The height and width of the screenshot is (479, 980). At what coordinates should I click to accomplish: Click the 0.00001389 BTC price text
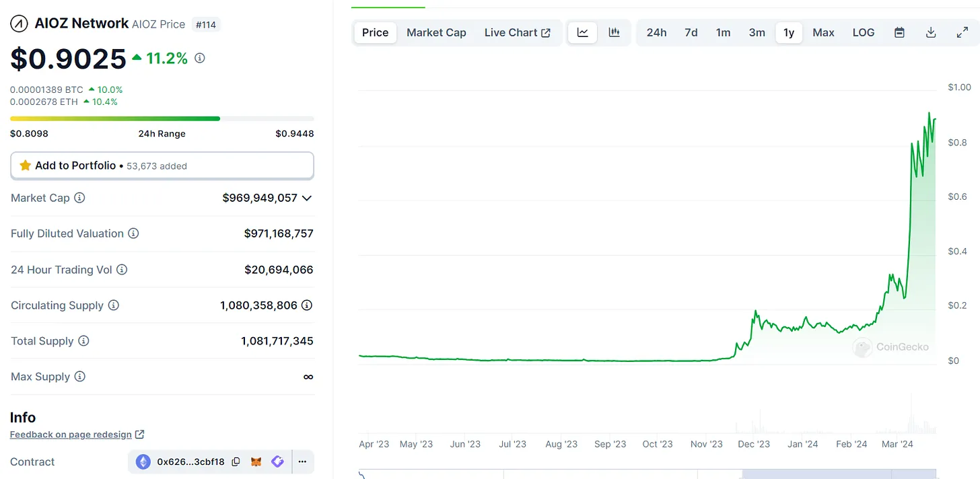click(x=46, y=89)
